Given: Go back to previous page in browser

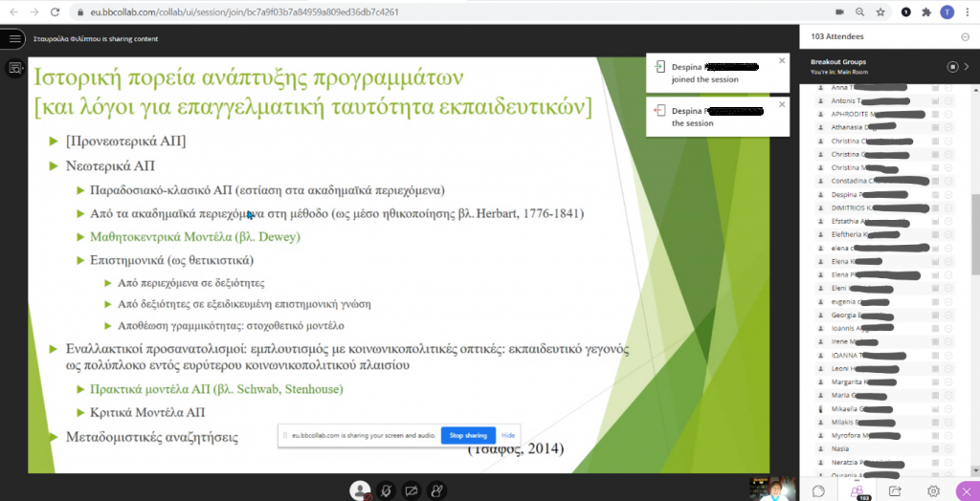Looking at the screenshot, I should (15, 11).
